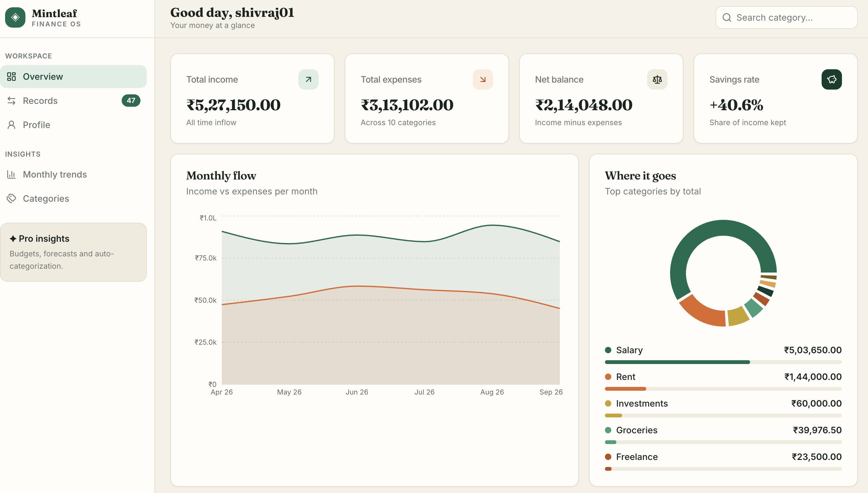The width and height of the screenshot is (868, 493).
Task: Click the Investments progress bar
Action: click(x=723, y=415)
